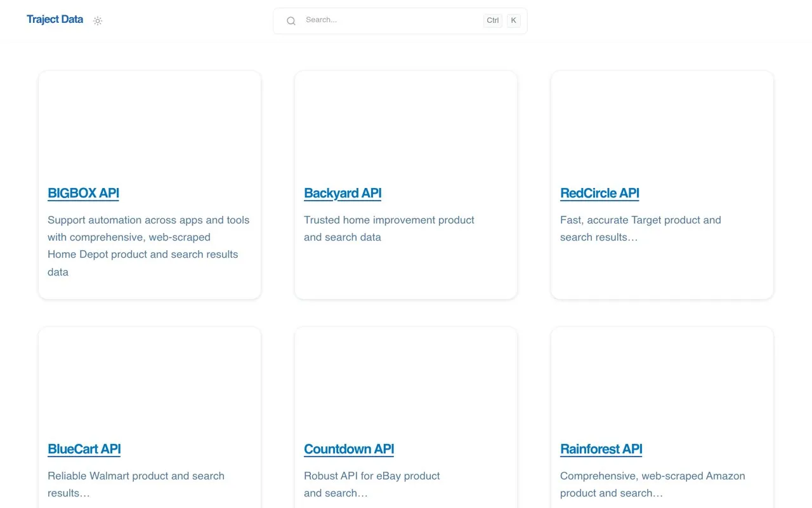The height and width of the screenshot is (508, 812).
Task: Click the Ctrl key hint badge
Action: click(493, 20)
